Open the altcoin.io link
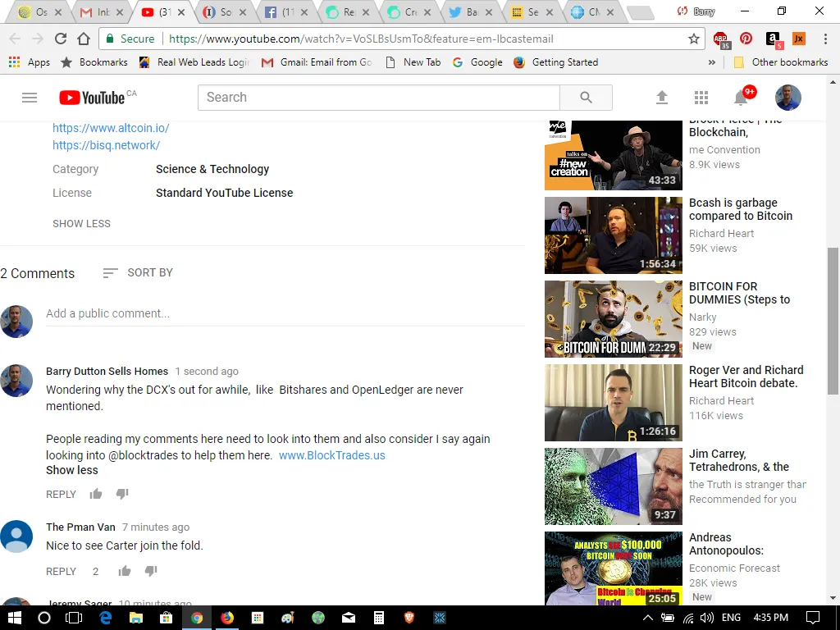 (111, 128)
